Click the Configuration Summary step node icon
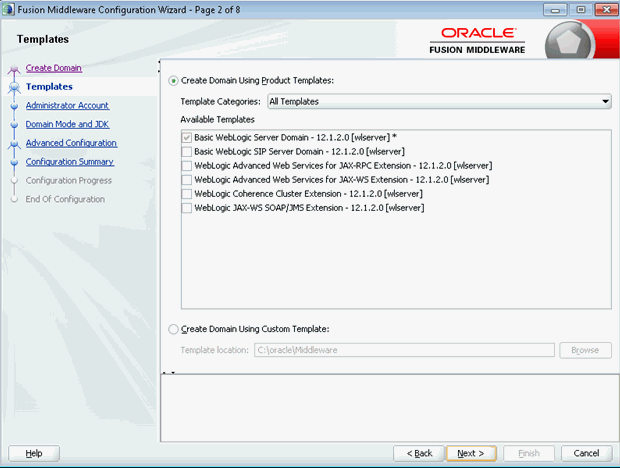The width and height of the screenshot is (620, 468). (x=15, y=162)
